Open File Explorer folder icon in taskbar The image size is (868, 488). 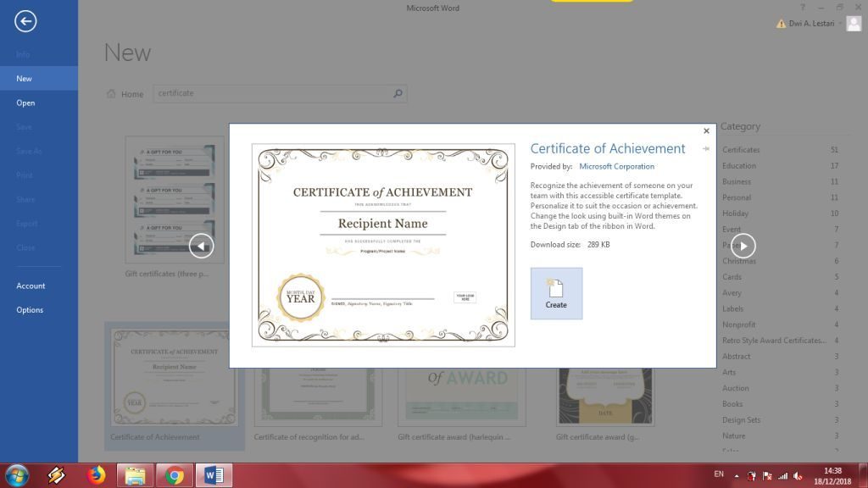(135, 476)
